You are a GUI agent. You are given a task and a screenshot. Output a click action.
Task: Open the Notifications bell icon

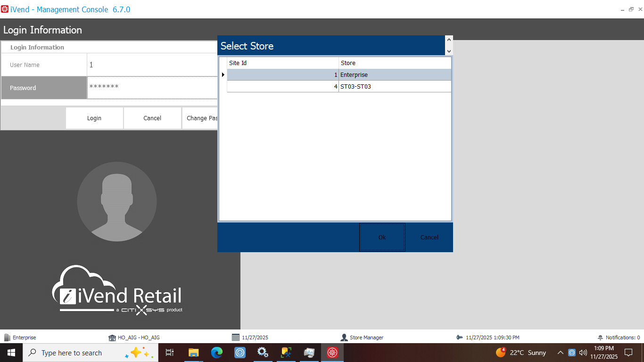point(600,337)
